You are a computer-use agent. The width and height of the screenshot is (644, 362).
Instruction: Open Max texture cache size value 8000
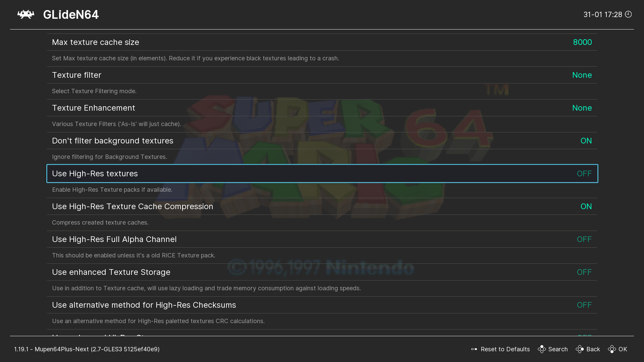pyautogui.click(x=582, y=42)
